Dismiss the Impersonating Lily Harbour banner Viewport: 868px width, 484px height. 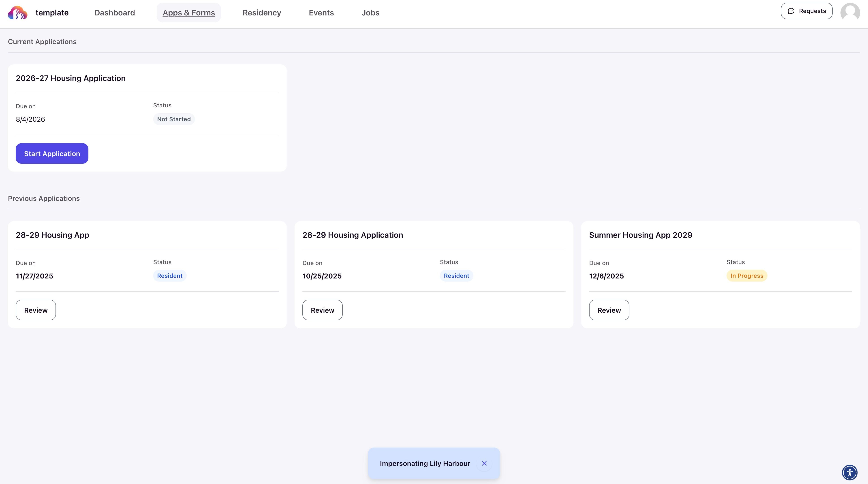[484, 463]
